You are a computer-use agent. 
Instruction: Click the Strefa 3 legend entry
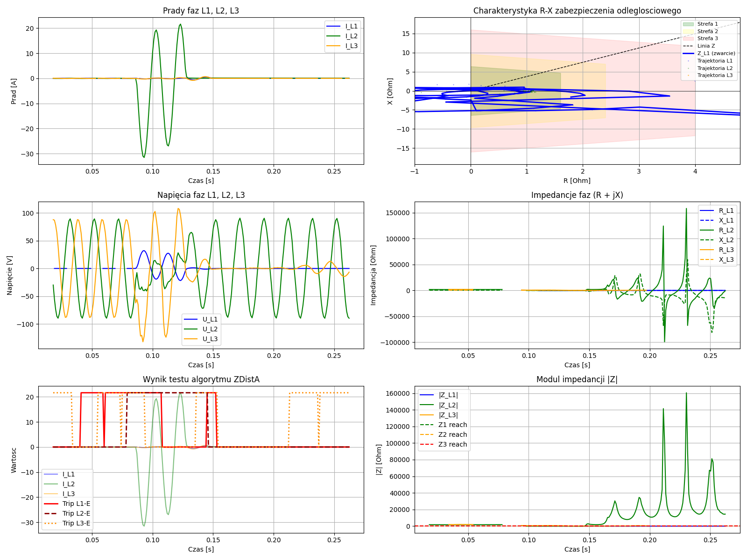[x=707, y=38]
